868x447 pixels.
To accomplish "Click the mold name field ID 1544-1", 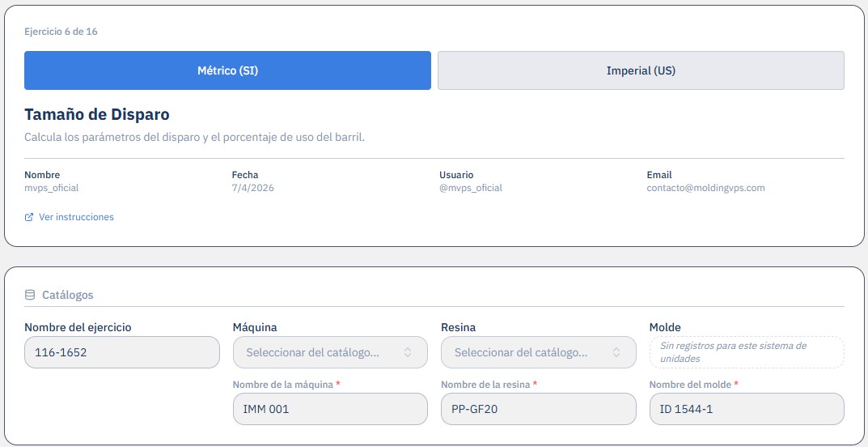I will (x=747, y=409).
